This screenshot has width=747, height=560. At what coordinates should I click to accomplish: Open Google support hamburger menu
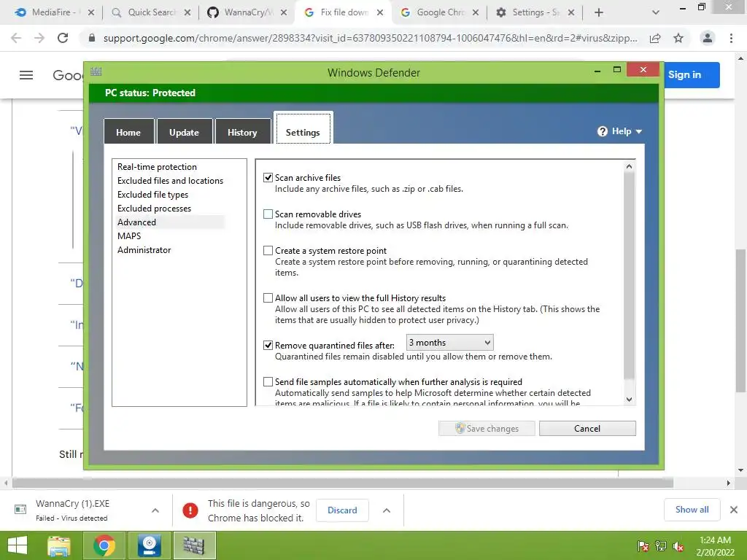pyautogui.click(x=26, y=75)
